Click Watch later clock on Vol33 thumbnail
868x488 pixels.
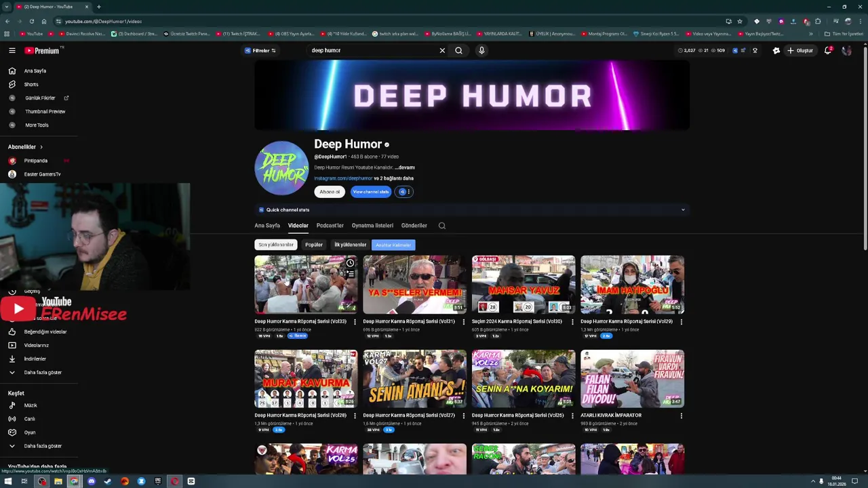pos(350,263)
